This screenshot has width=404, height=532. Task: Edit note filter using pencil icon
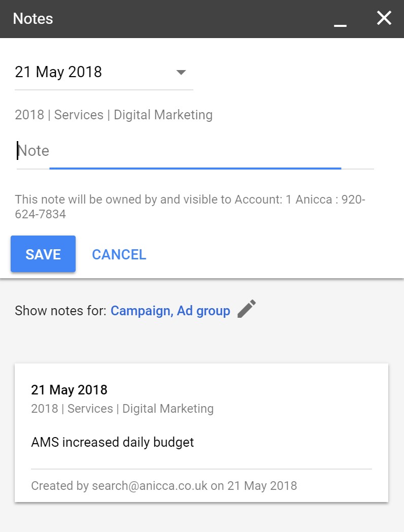(247, 309)
